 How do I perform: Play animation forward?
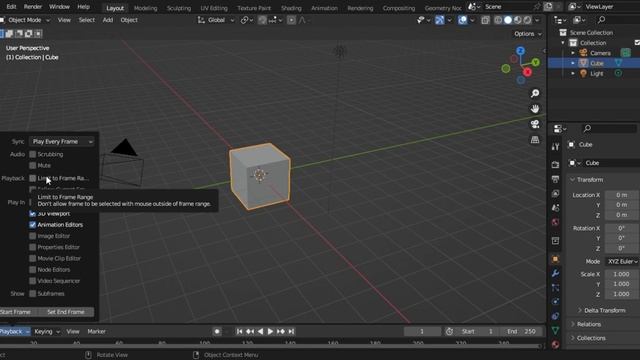click(270, 331)
